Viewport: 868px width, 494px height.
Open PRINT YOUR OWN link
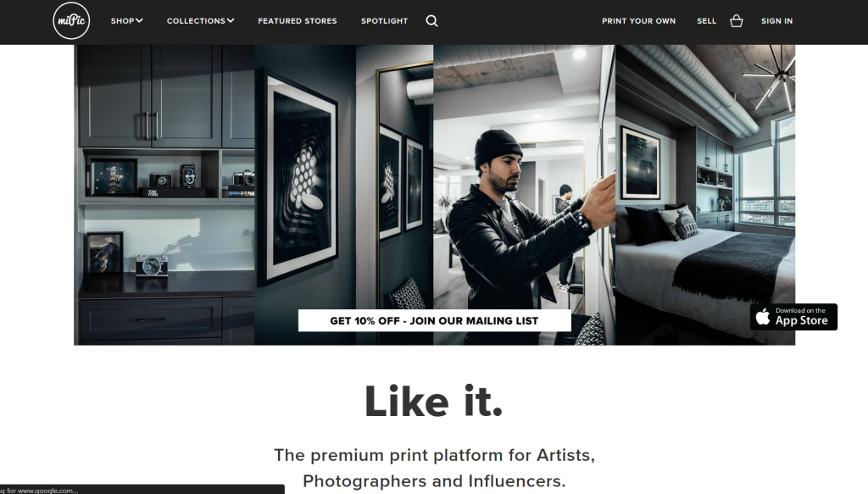coord(639,21)
